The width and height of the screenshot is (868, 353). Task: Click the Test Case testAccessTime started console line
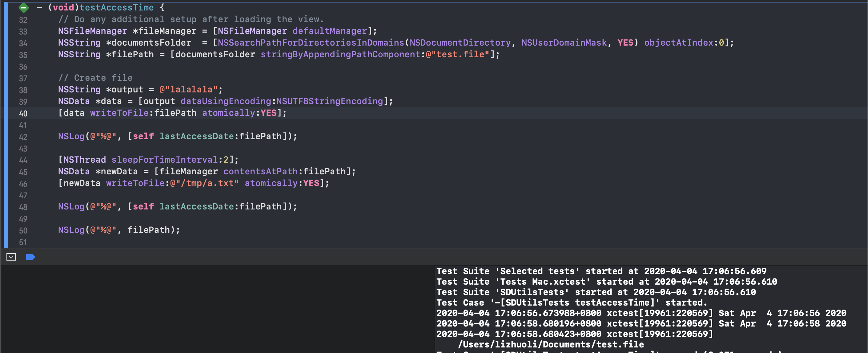coord(572,302)
